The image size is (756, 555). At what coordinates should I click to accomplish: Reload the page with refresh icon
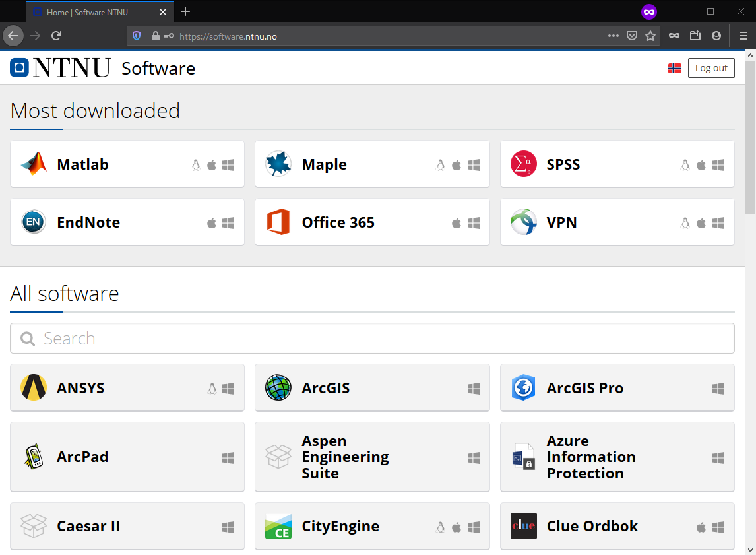(x=57, y=36)
